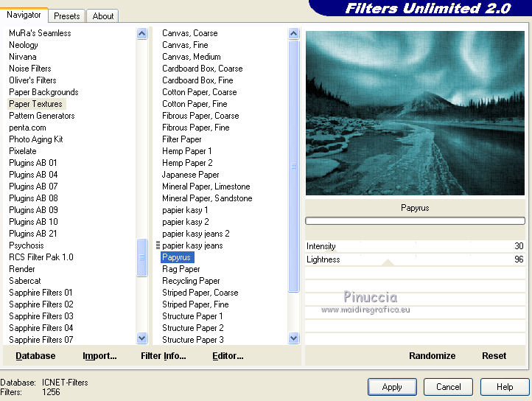Choose the Filter Paper filter
Screen dimensions: 532x401
coord(182,139)
